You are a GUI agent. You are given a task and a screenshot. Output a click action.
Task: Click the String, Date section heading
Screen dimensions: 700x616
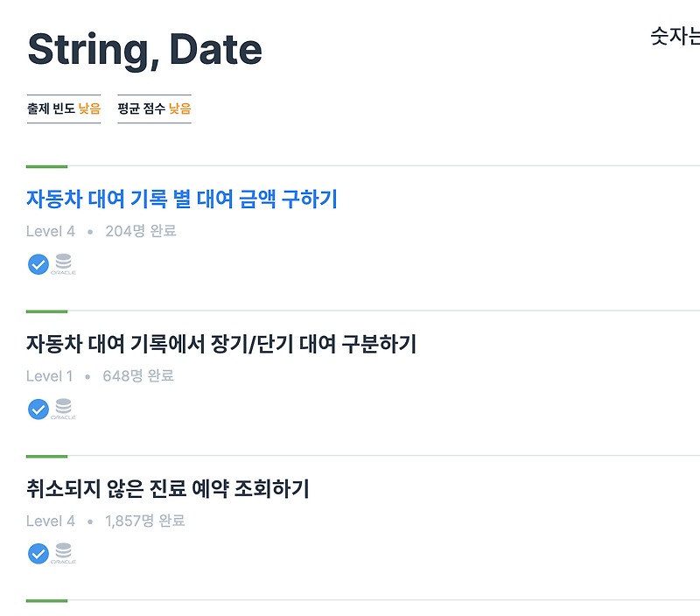pyautogui.click(x=144, y=49)
